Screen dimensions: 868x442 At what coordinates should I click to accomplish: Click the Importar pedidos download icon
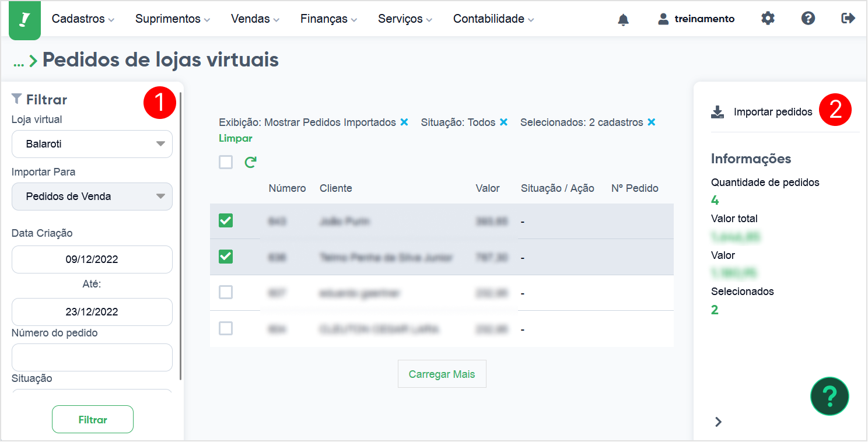coord(717,112)
